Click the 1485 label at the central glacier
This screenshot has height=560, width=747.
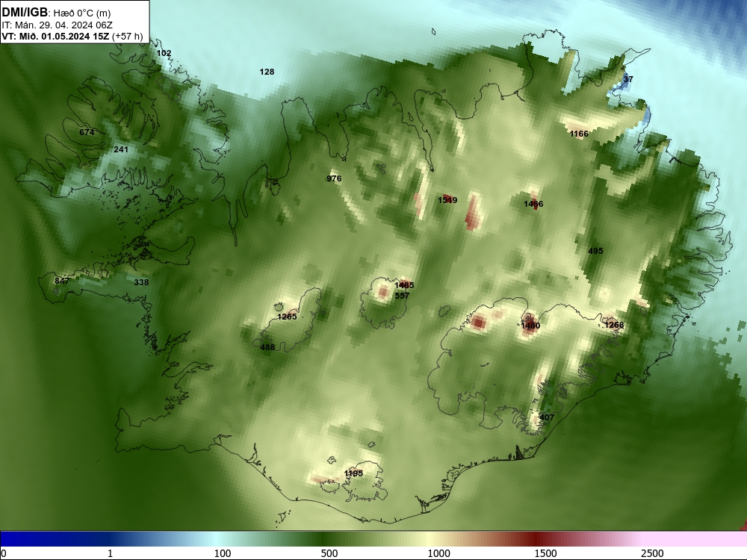coord(404,285)
